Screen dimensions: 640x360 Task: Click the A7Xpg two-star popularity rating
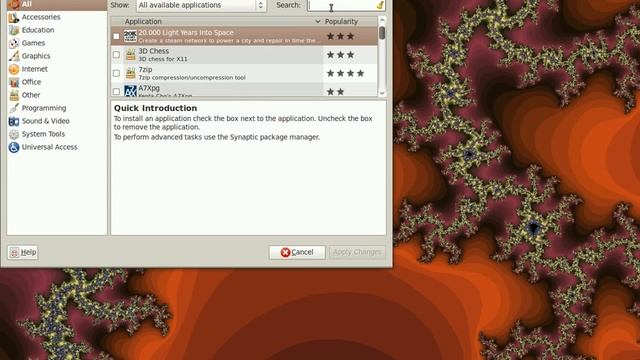(x=336, y=92)
